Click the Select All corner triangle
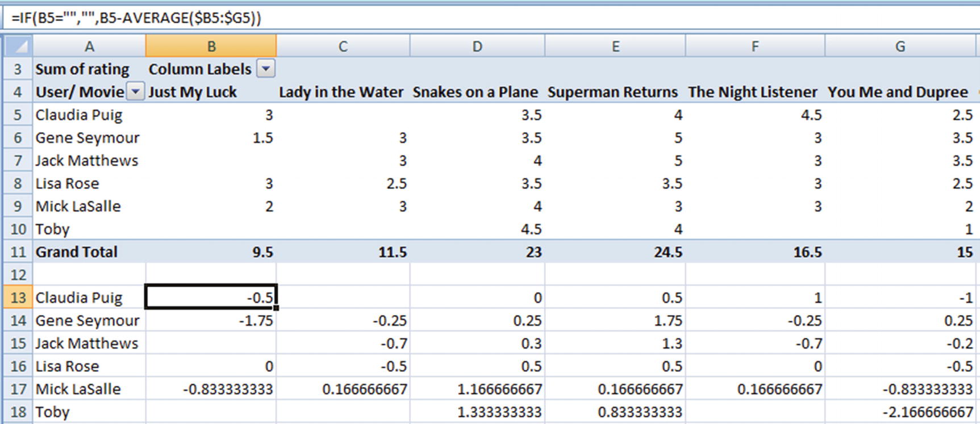 click(x=18, y=46)
